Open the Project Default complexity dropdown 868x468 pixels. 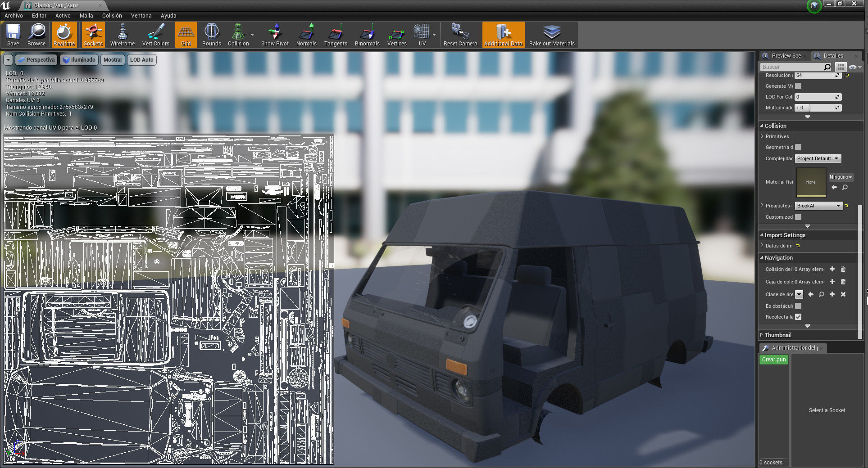[x=818, y=158]
